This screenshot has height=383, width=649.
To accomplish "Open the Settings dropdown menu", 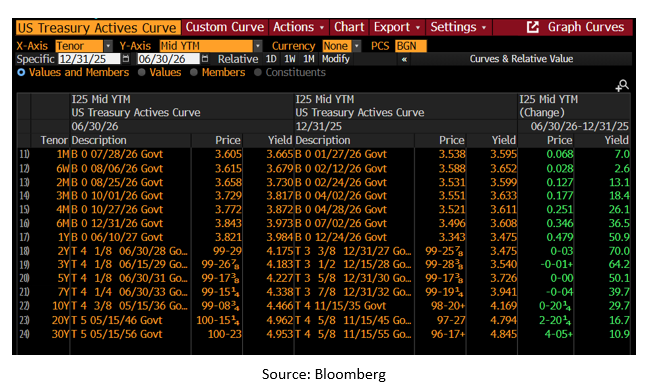I will pyautogui.click(x=458, y=27).
